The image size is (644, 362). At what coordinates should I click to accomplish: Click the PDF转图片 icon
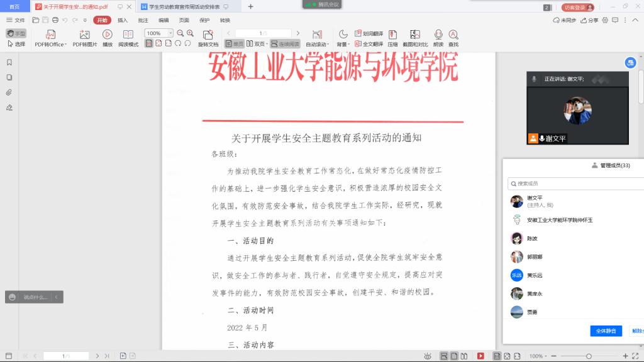85,35
